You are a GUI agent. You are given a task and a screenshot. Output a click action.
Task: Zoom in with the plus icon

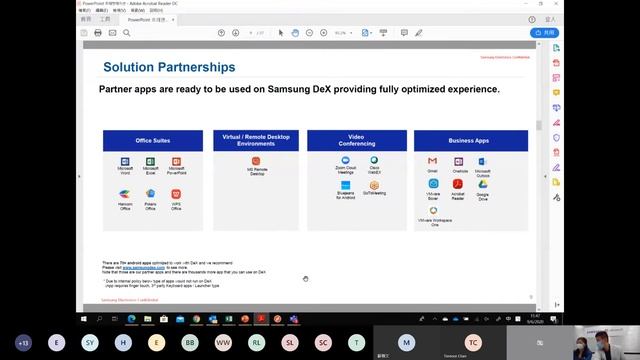pyautogui.click(x=324, y=33)
